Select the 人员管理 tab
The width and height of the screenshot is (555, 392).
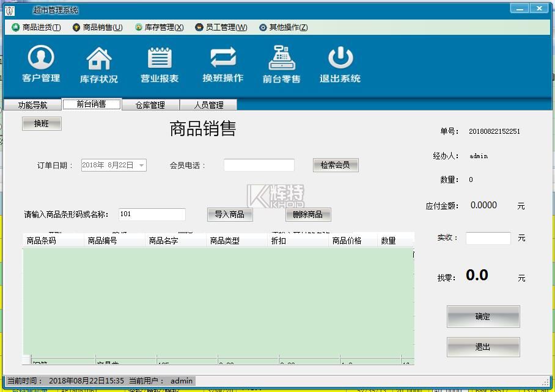click(x=209, y=105)
